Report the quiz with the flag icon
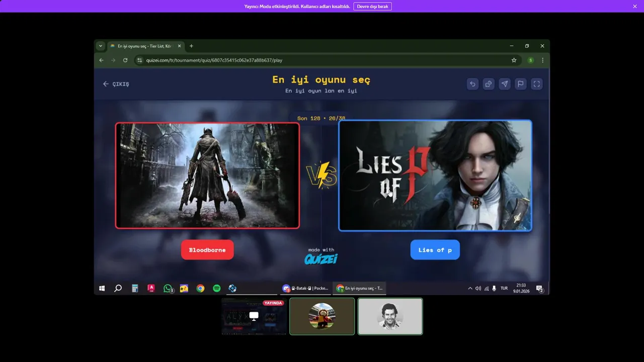Image resolution: width=644 pixels, height=362 pixels. [x=521, y=84]
